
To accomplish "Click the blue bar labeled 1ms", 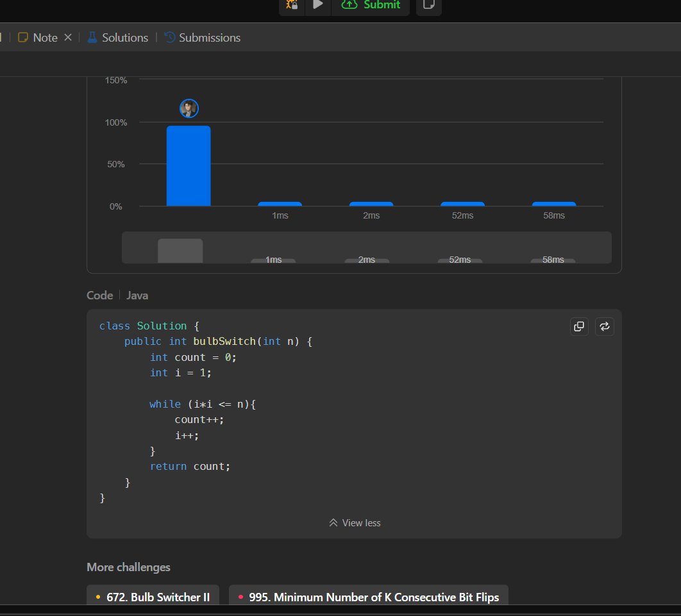I will click(x=280, y=204).
